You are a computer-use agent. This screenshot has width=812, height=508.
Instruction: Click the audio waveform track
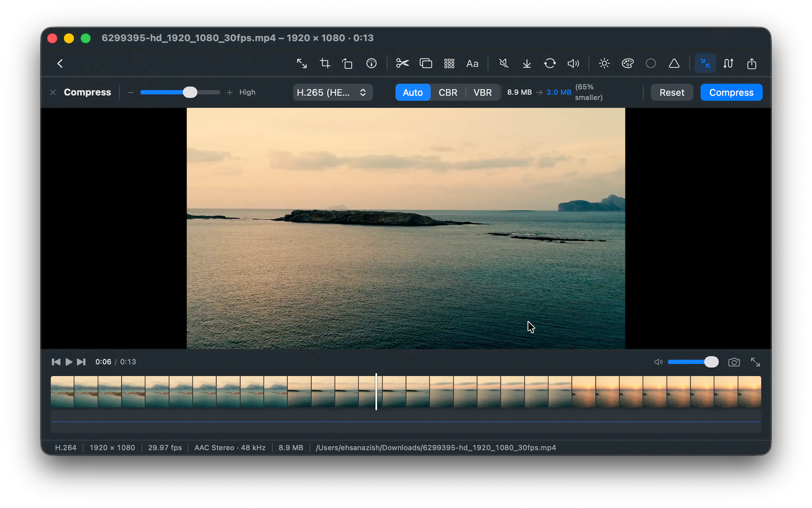click(406, 421)
